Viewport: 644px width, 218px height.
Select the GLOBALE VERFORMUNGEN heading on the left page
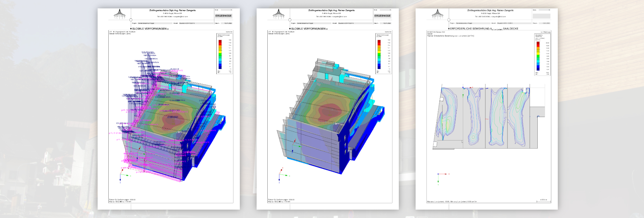coord(150,29)
